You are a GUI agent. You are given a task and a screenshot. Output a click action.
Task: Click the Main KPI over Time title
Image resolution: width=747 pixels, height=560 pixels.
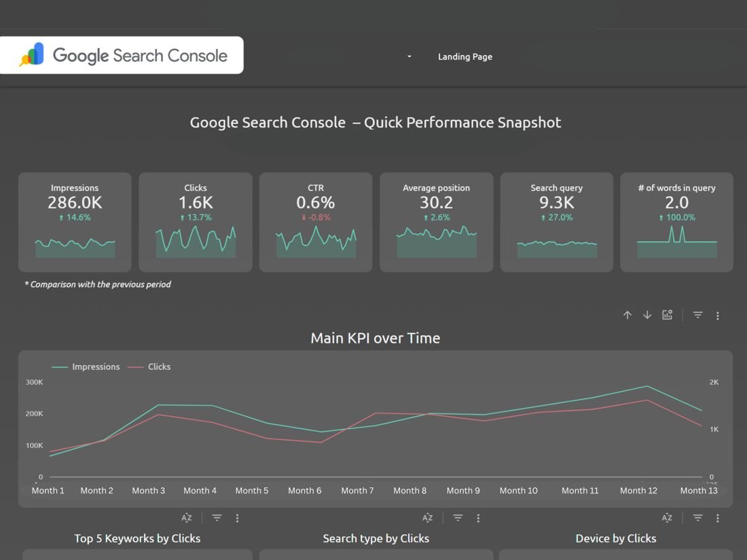coord(376,338)
